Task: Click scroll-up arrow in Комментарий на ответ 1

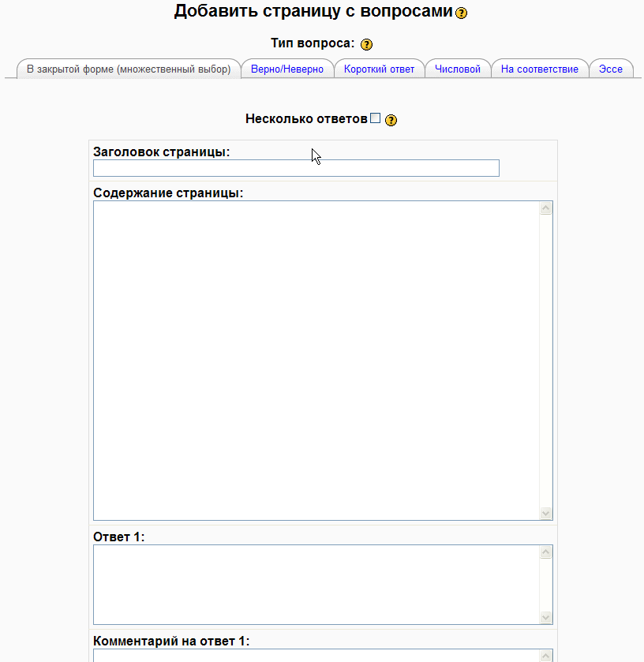Action: click(x=546, y=656)
